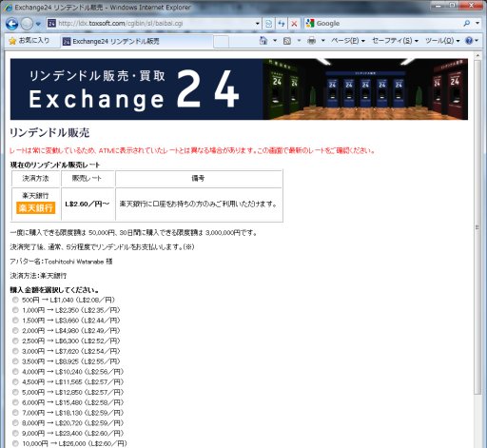This screenshot has width=487, height=448.
Task: Click the RSS Feeds icon
Action: point(287,41)
